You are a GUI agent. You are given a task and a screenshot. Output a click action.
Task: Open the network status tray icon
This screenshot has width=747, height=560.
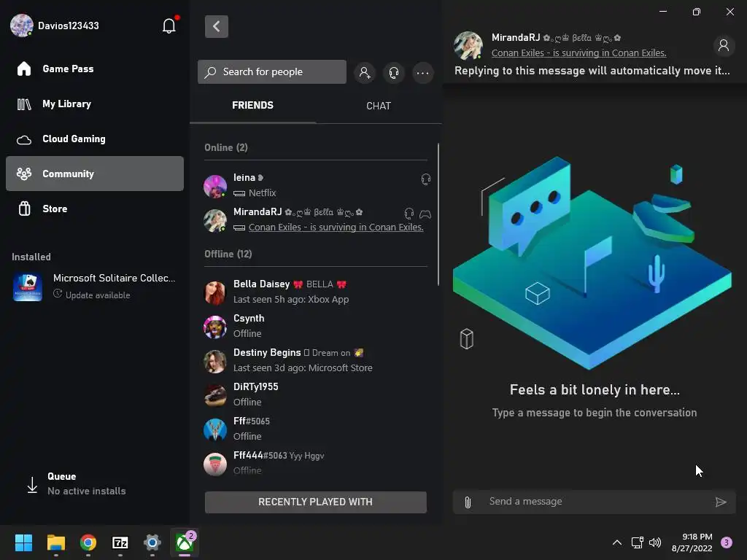[x=637, y=542]
